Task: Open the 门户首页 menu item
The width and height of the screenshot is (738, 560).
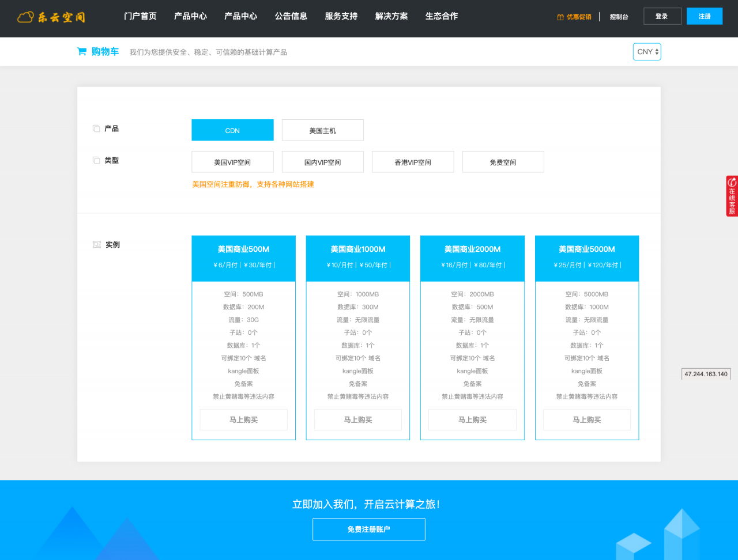Action: click(141, 17)
